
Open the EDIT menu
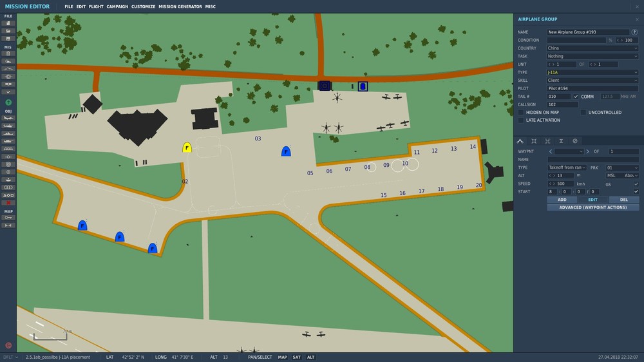pos(81,6)
